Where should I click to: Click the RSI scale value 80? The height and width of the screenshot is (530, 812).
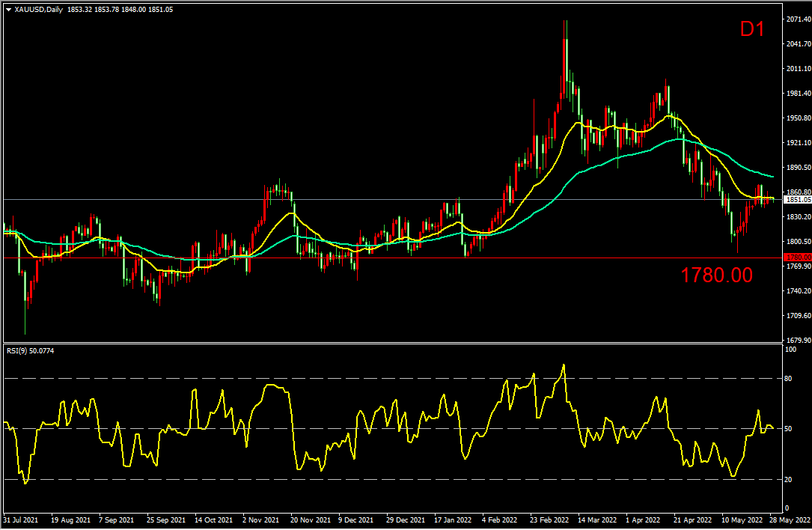[788, 379]
